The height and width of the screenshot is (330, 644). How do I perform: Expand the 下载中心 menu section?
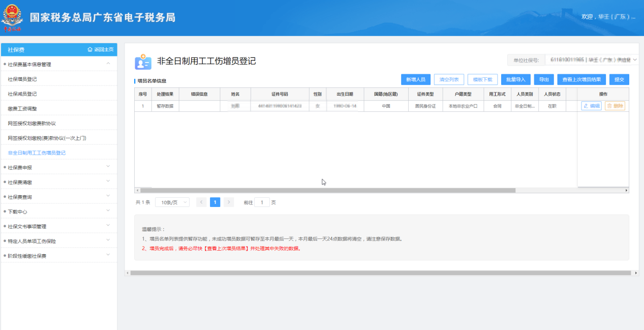[x=108, y=212]
